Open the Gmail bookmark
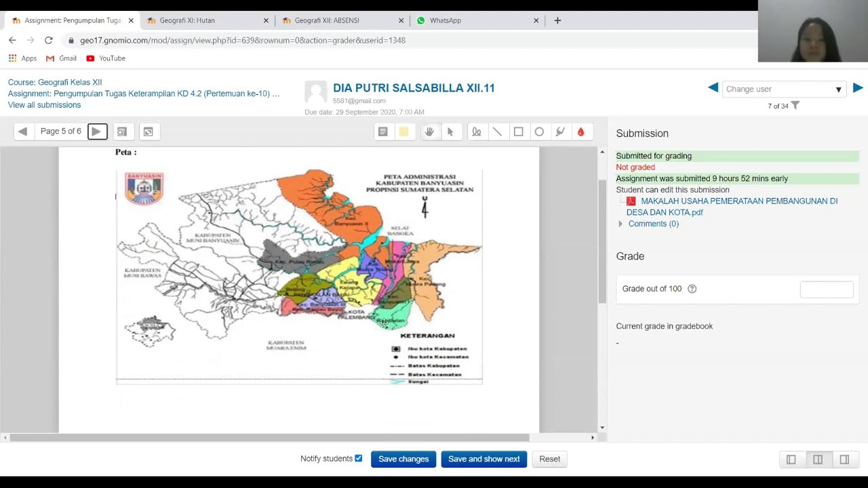 click(x=61, y=58)
